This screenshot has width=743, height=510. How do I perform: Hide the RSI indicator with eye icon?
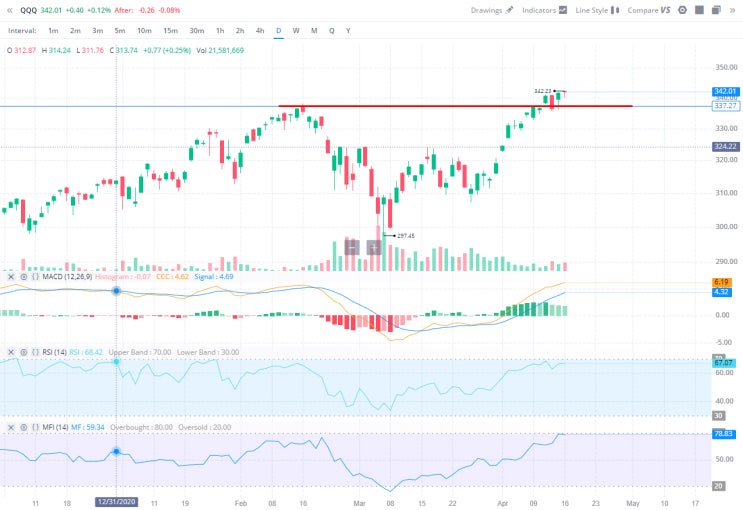[x=24, y=352]
